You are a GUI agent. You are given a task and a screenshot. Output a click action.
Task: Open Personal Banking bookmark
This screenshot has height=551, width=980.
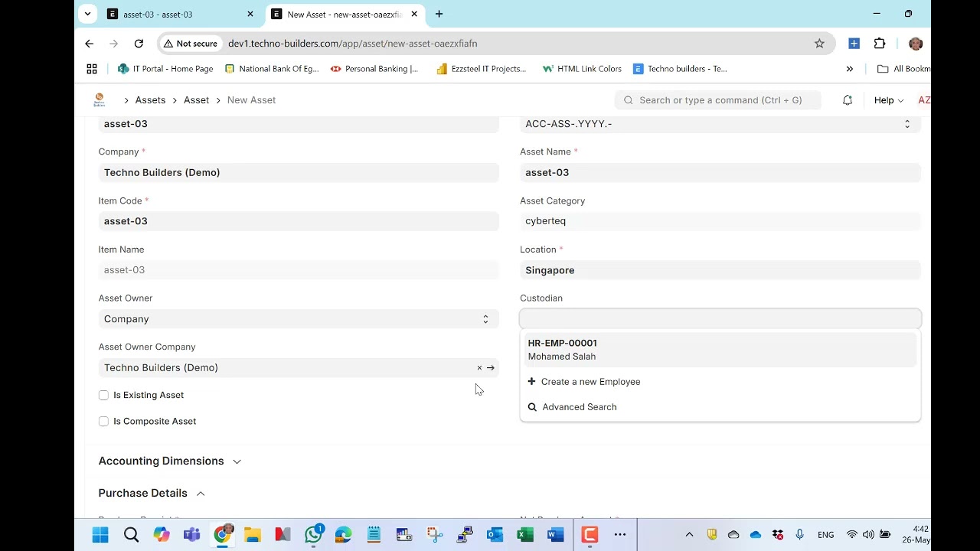[x=375, y=69]
